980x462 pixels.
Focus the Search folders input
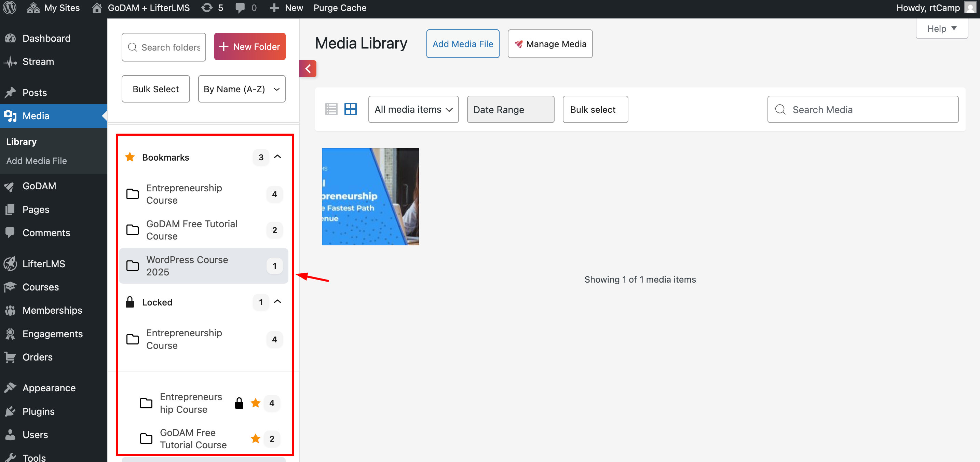(164, 47)
